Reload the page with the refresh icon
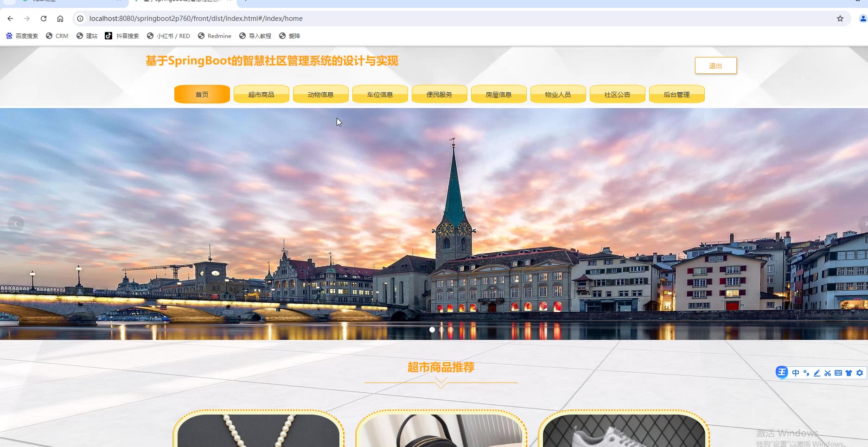868x447 pixels. 44,19
